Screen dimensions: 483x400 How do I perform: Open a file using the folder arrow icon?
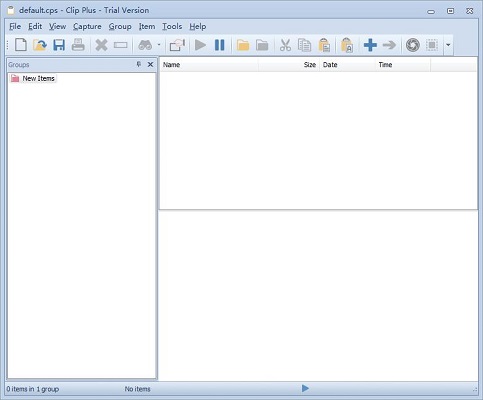(x=40, y=45)
